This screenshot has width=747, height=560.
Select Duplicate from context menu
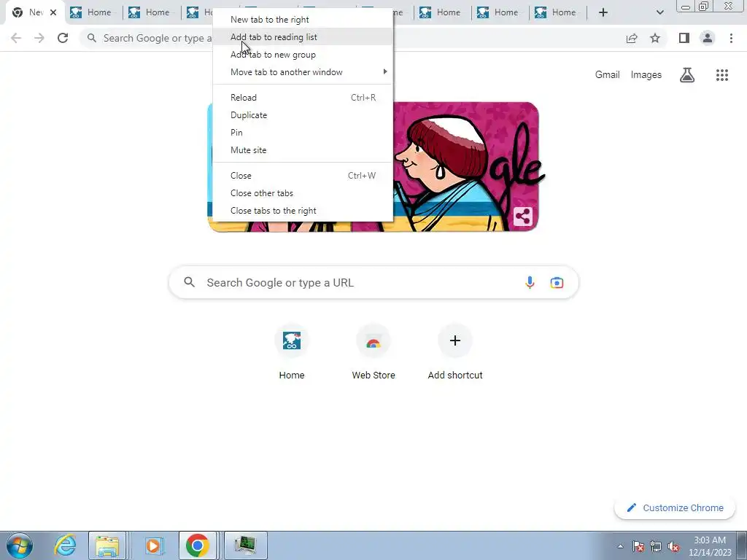click(x=303, y=115)
